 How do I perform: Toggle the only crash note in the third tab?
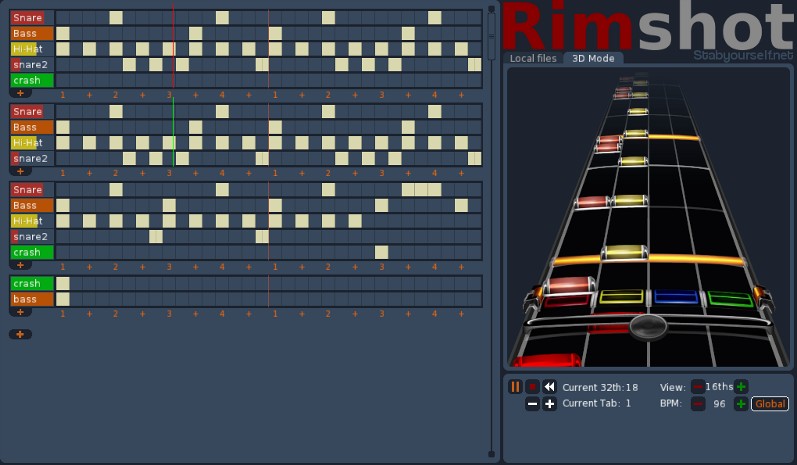[381, 252]
